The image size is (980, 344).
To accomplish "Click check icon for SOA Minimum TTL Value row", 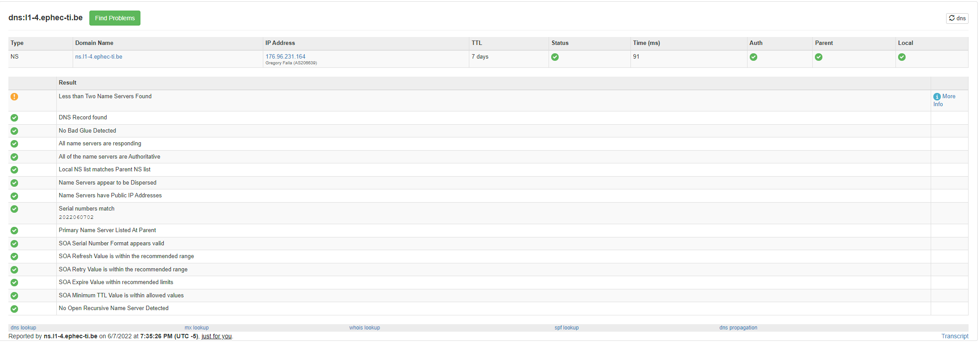I will point(15,296).
